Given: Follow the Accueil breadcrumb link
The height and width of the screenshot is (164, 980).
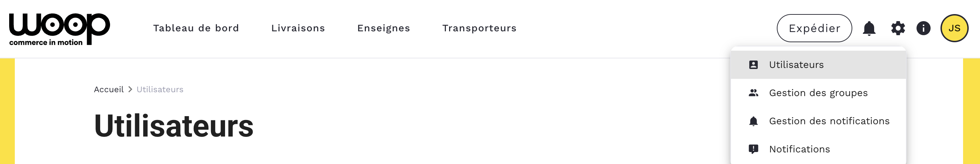Looking at the screenshot, I should (x=109, y=90).
